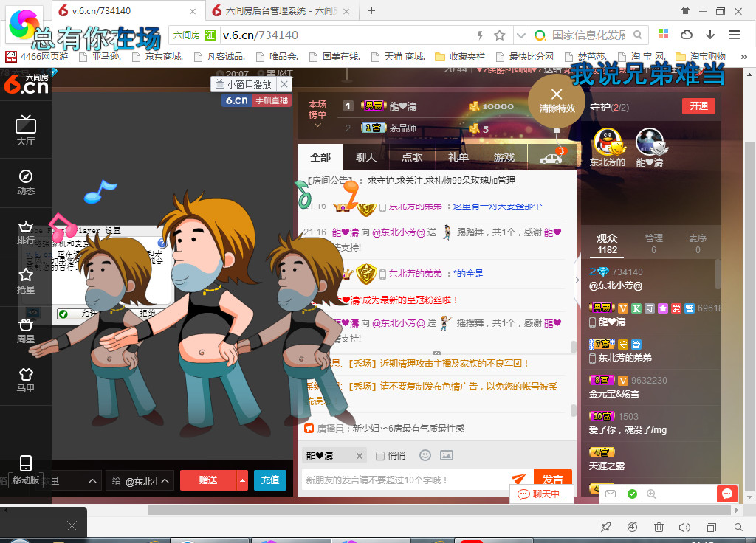Viewport: 756px width, 543px height.
Task: Bookmark the page with the star icon
Action: tap(500, 35)
